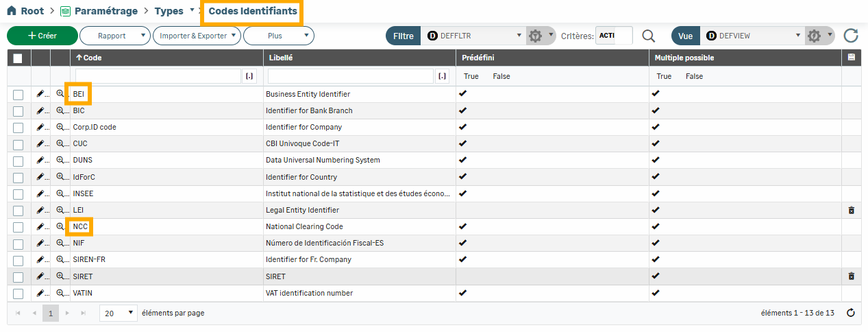Check the box for the VATIN row
This screenshot has height=332, width=868.
(x=18, y=294)
